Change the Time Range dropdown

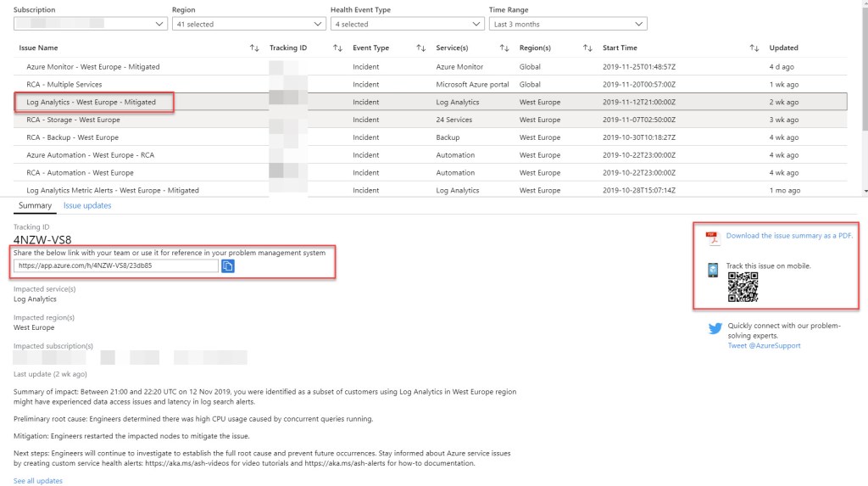567,24
